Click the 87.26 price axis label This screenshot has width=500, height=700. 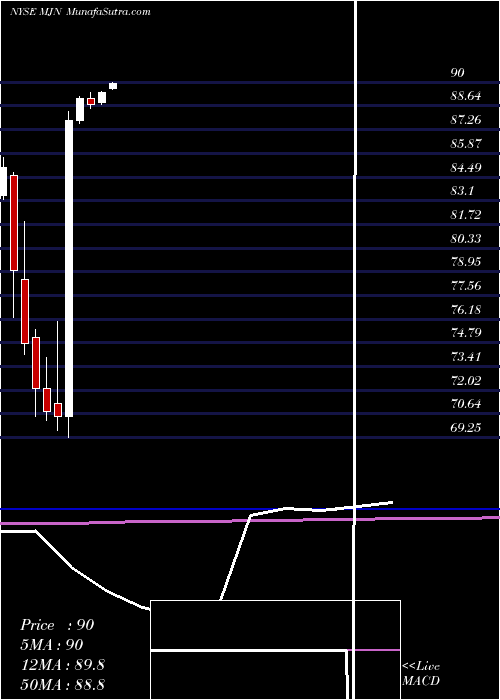[466, 120]
